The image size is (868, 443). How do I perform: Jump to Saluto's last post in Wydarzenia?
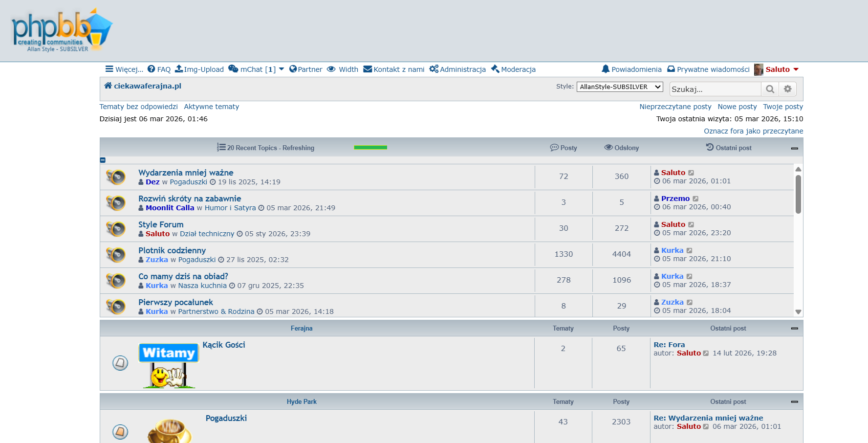pyautogui.click(x=691, y=173)
